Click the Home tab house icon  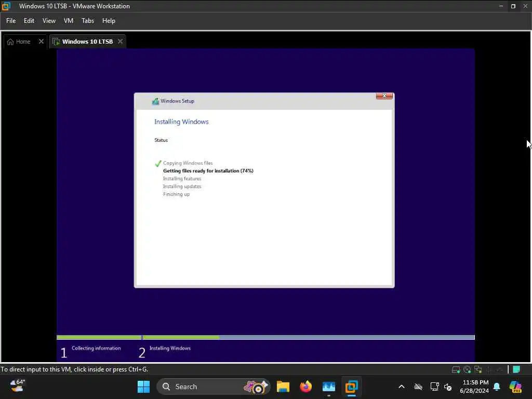(10, 42)
